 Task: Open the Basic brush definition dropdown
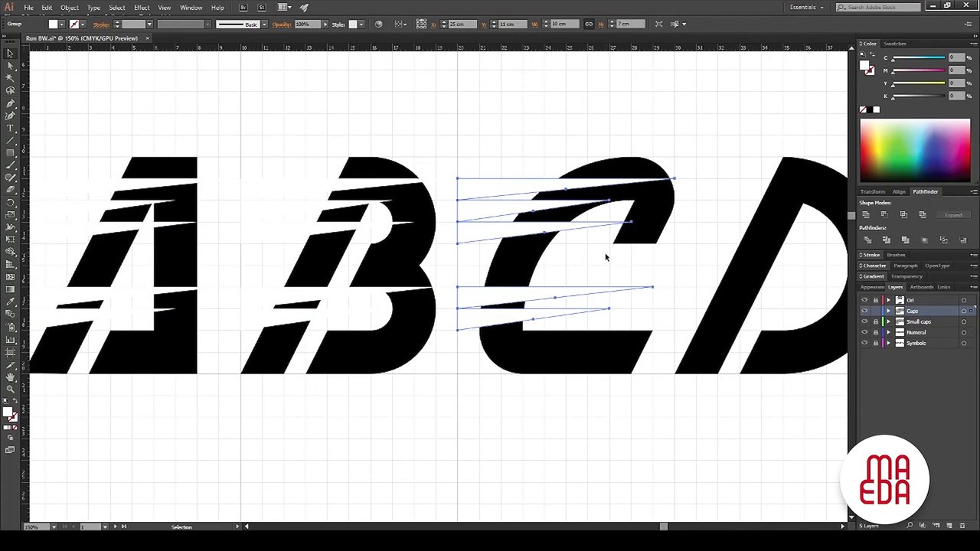pos(264,24)
